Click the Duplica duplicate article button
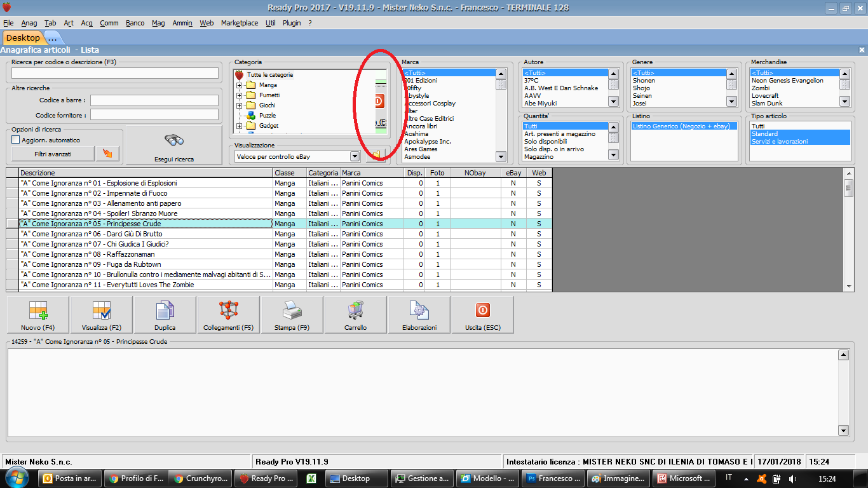The image size is (868, 488). (165, 315)
